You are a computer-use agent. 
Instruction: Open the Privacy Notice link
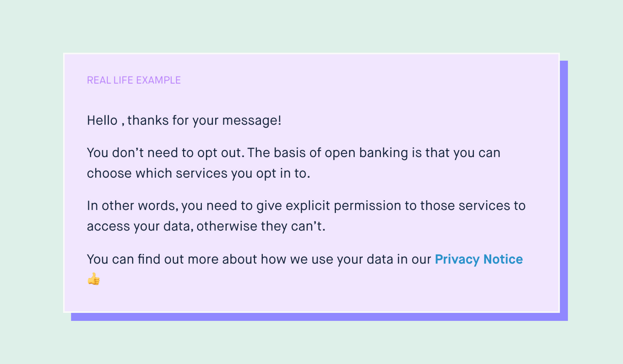click(x=479, y=259)
